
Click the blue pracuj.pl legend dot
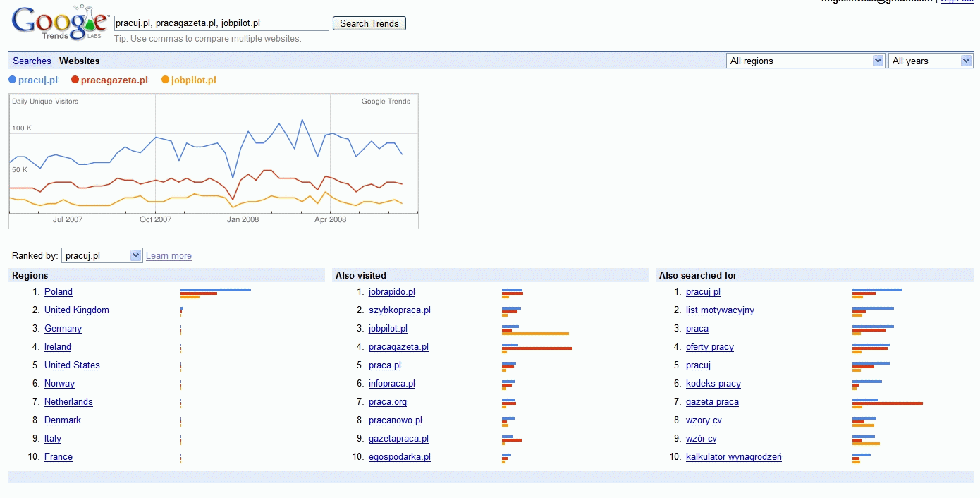pos(13,80)
